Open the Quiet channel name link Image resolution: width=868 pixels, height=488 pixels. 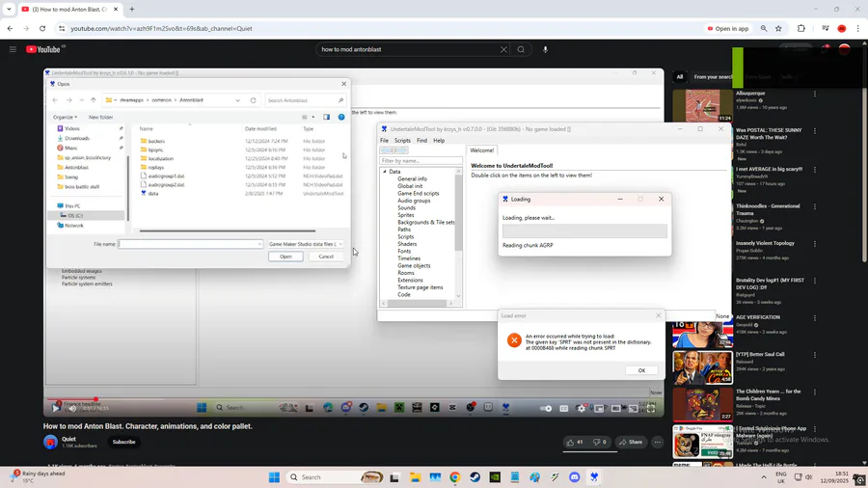(68, 439)
